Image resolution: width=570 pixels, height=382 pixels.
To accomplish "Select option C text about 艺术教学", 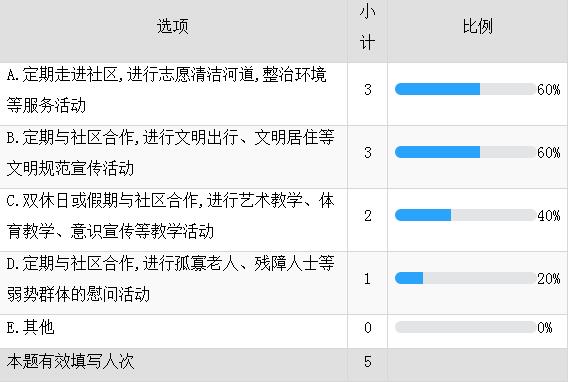I will 170,216.
